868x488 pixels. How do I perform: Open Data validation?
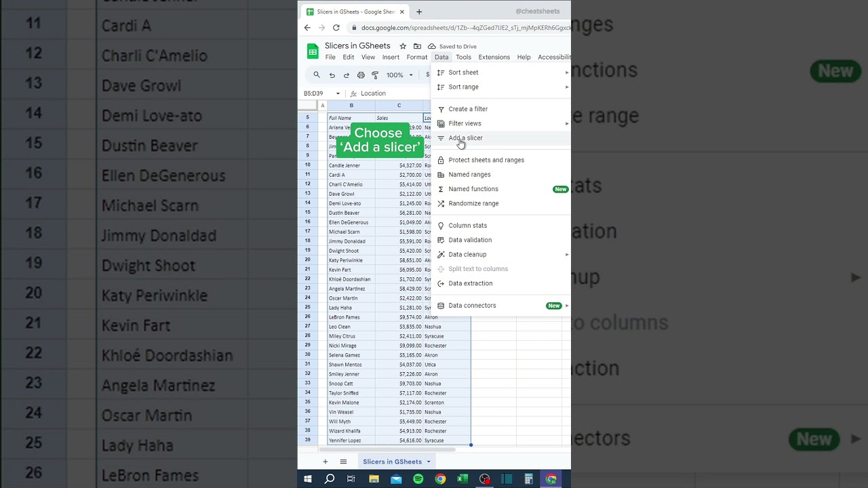click(500, 240)
